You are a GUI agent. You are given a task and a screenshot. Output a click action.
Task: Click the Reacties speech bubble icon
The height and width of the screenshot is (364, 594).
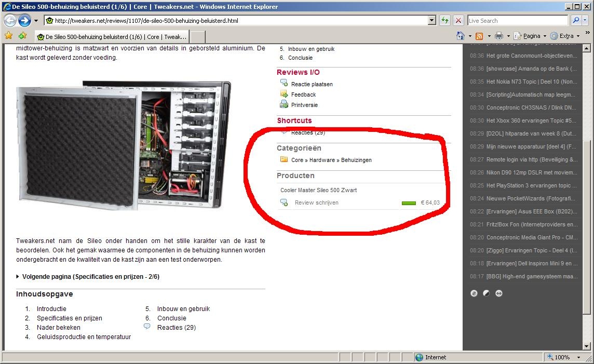pos(147,327)
